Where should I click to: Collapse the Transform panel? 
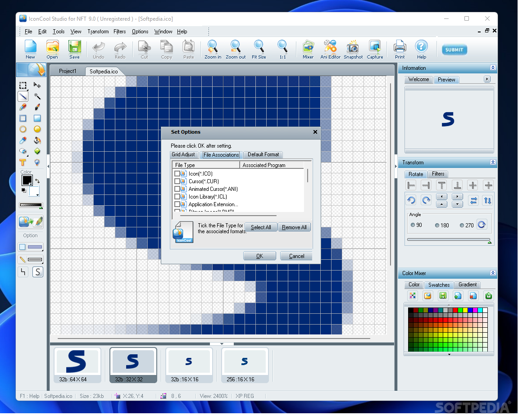click(493, 162)
